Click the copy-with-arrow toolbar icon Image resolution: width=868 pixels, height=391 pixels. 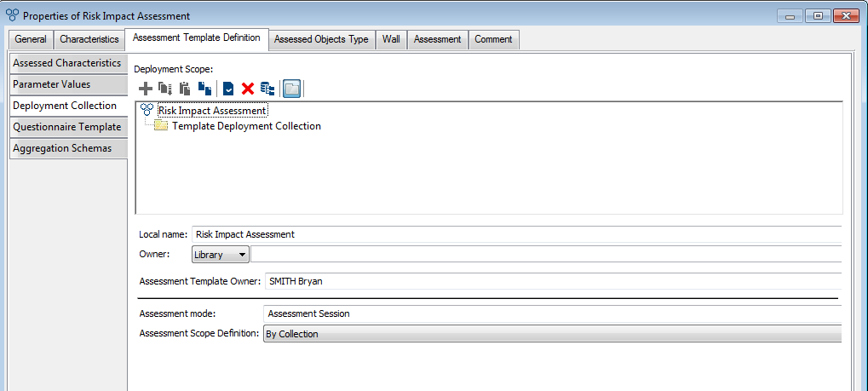pyautogui.click(x=165, y=88)
